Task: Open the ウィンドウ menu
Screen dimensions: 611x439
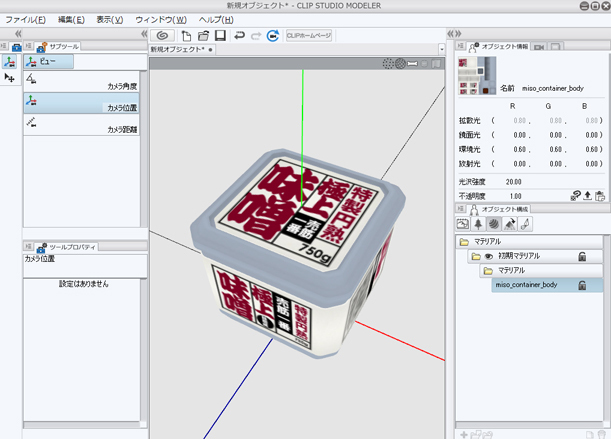Action: point(161,20)
